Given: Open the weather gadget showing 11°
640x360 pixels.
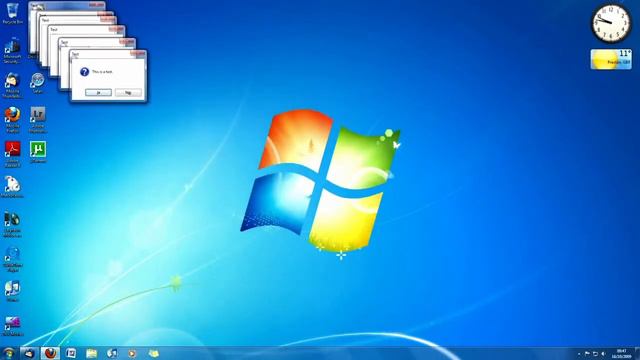Looking at the screenshot, I should coord(611,59).
